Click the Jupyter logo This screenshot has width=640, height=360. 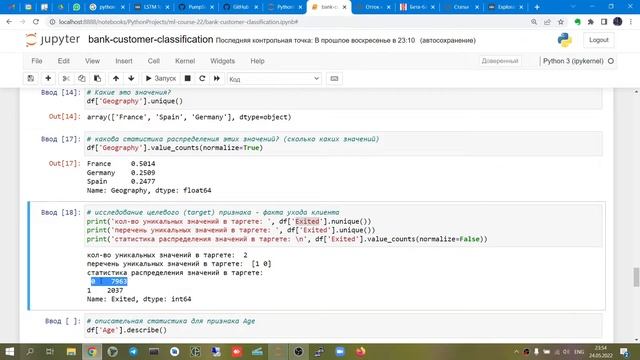click(53, 40)
